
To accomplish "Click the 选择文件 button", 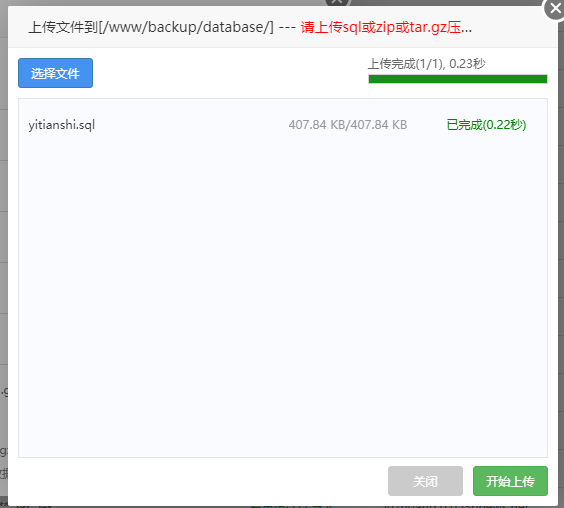I will [x=55, y=73].
